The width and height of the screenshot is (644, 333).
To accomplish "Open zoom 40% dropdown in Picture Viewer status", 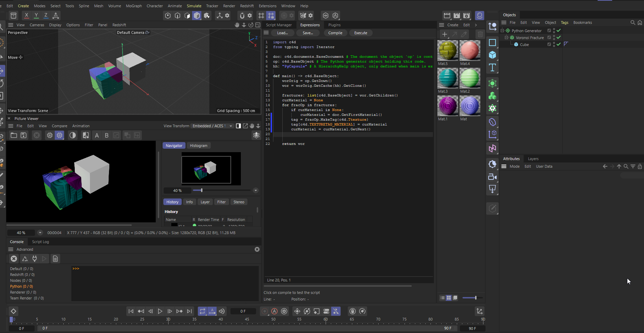I will pos(40,233).
